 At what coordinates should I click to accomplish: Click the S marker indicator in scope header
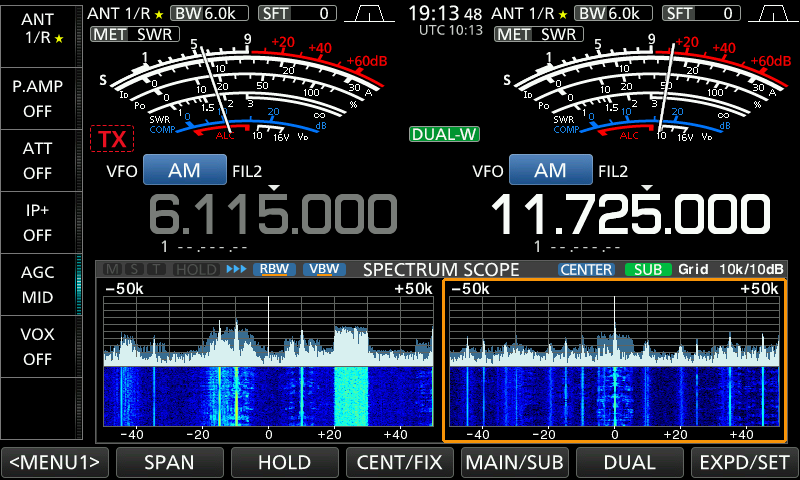(135, 269)
